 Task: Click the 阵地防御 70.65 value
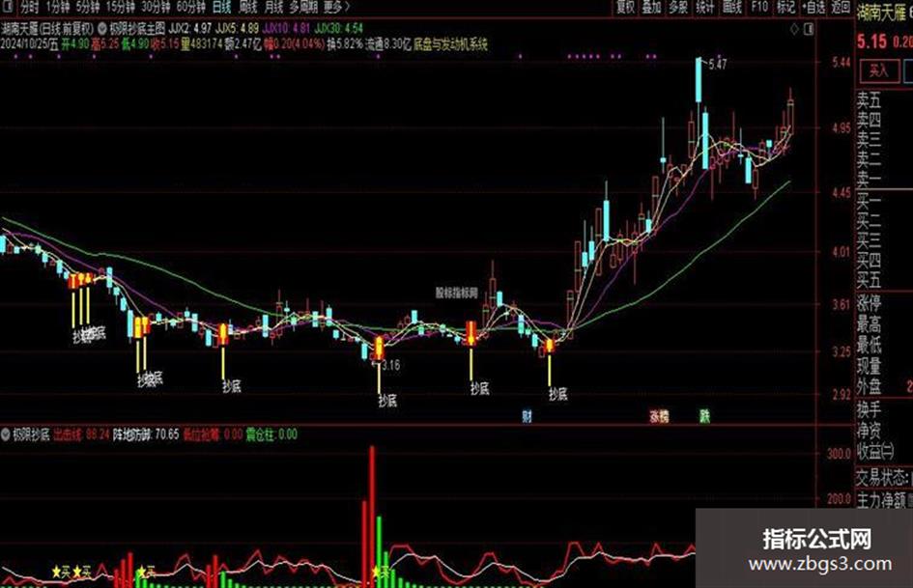click(x=146, y=434)
